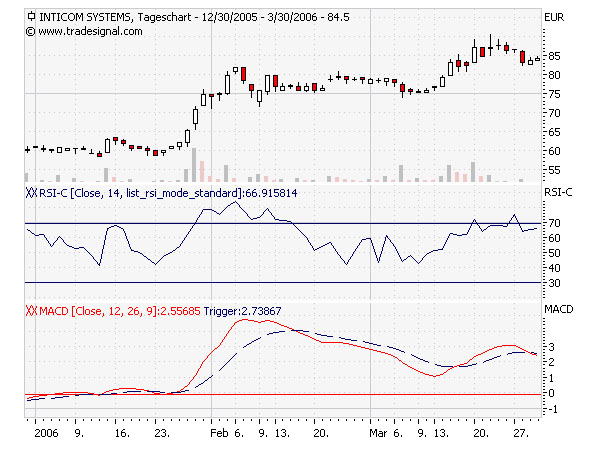Click the red MACD zero baseline
Viewport: 600px width, 450px height.
[283, 394]
